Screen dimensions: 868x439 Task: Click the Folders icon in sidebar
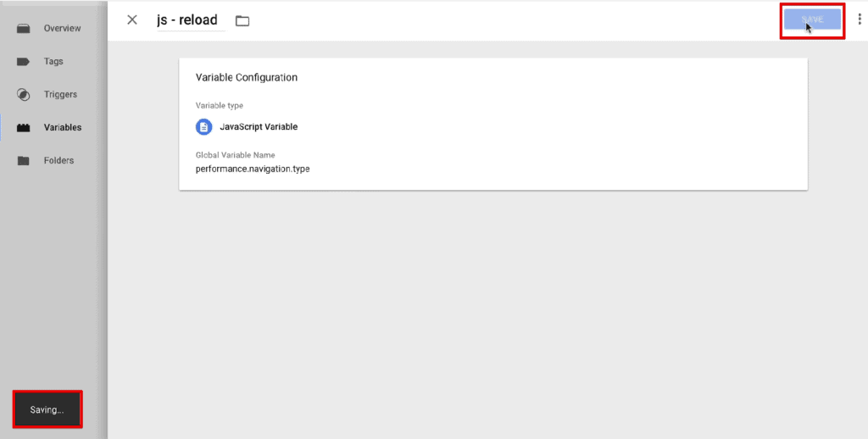(23, 160)
